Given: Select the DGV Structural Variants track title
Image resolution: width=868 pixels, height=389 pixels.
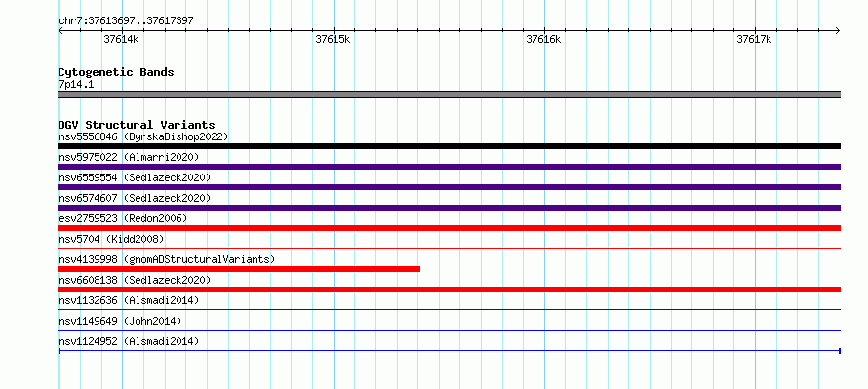Looking at the screenshot, I should tap(137, 125).
